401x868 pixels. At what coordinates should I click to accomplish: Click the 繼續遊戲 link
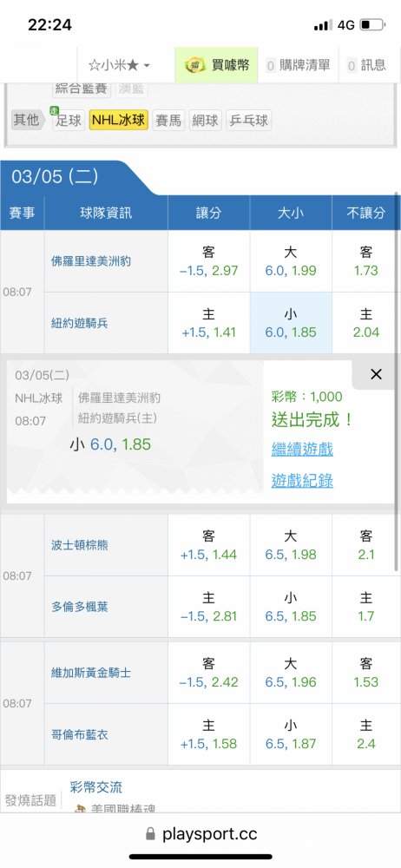(302, 449)
